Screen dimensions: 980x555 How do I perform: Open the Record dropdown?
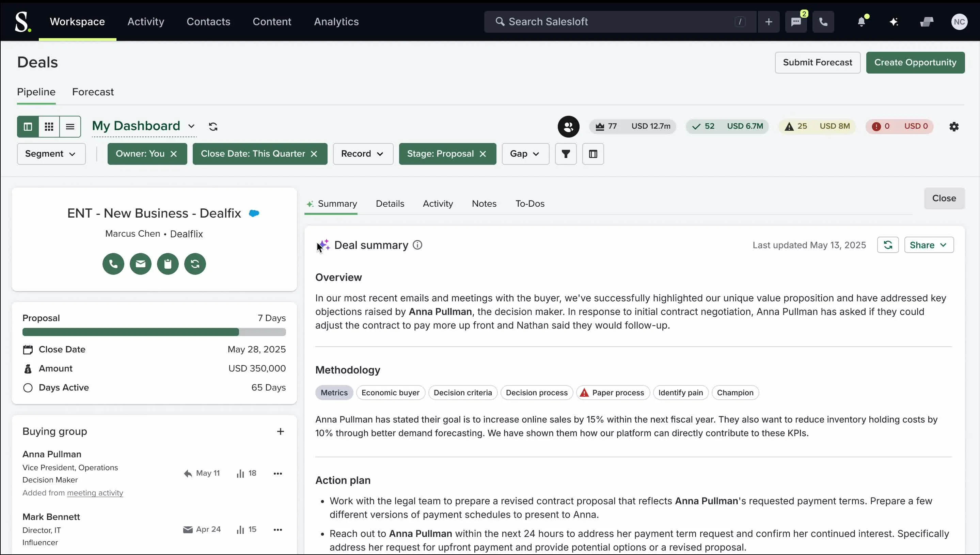363,154
